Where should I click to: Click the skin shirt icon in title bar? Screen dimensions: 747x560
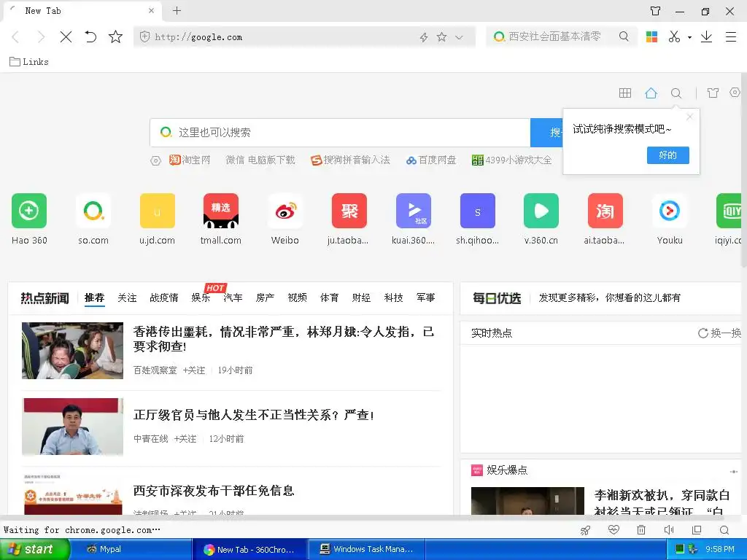tap(656, 11)
